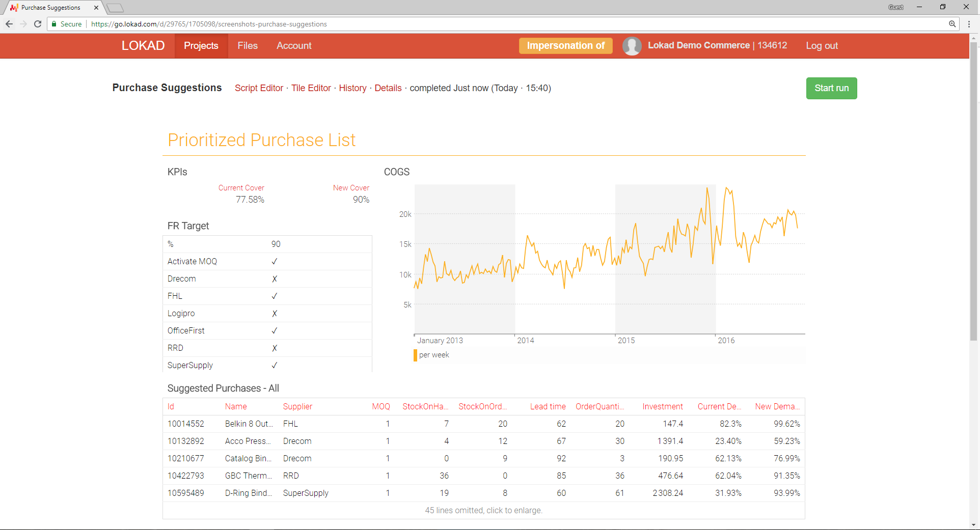Expand the 45 omitted lines in table
Screen dimensions: 980x530
(x=483, y=511)
